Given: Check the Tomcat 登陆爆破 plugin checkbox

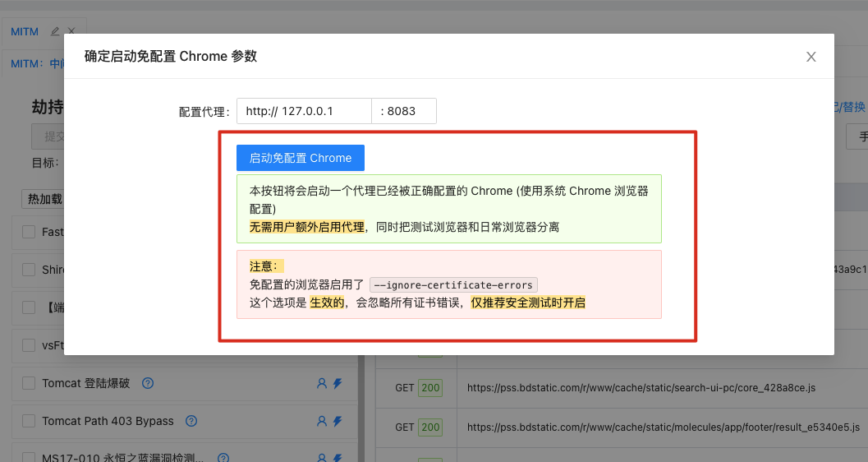Looking at the screenshot, I should (29, 383).
